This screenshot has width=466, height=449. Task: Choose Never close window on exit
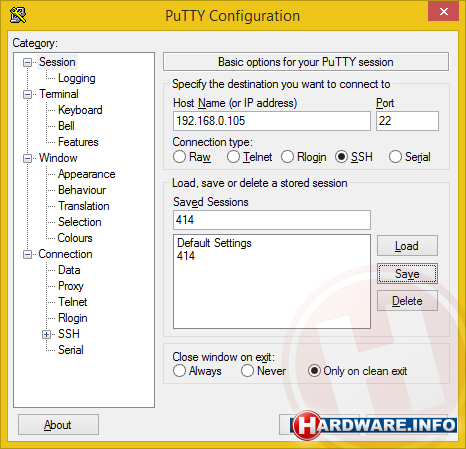[247, 371]
